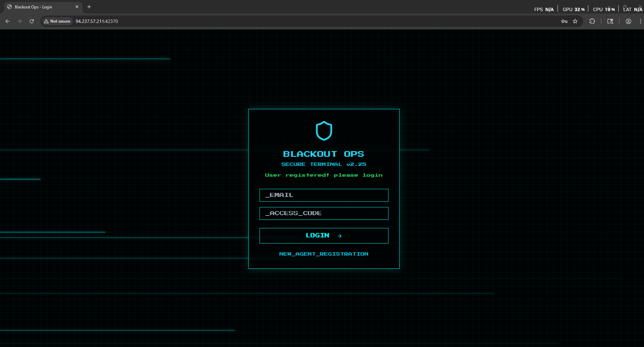Focus the _EMAIL input field
The image size is (644, 347).
pos(324,195)
